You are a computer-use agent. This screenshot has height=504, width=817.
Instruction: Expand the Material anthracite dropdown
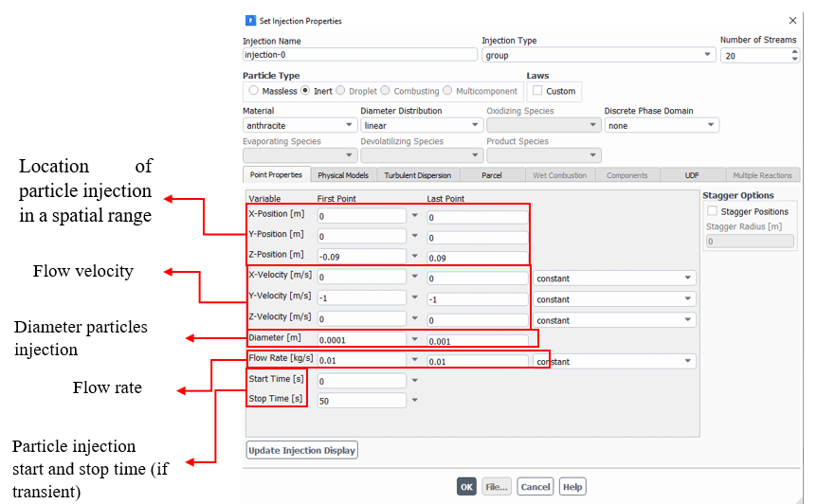click(x=298, y=125)
